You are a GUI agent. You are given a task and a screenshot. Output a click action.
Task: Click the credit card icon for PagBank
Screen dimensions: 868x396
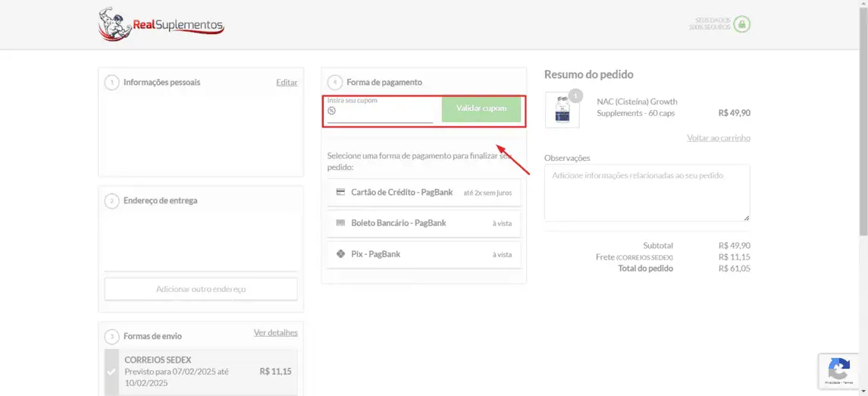341,192
